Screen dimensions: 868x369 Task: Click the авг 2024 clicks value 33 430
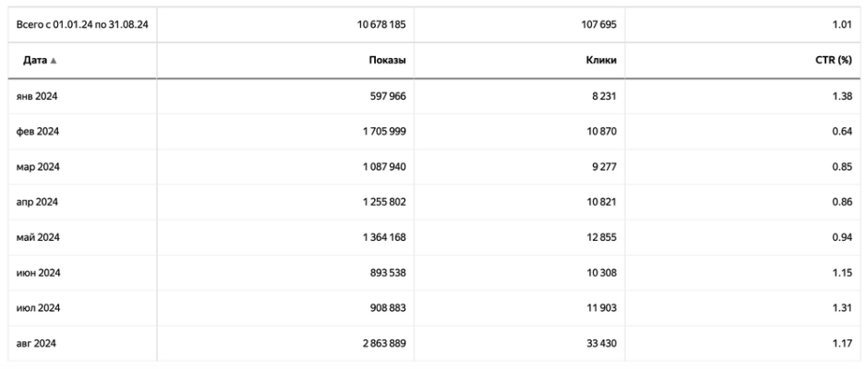(x=598, y=343)
